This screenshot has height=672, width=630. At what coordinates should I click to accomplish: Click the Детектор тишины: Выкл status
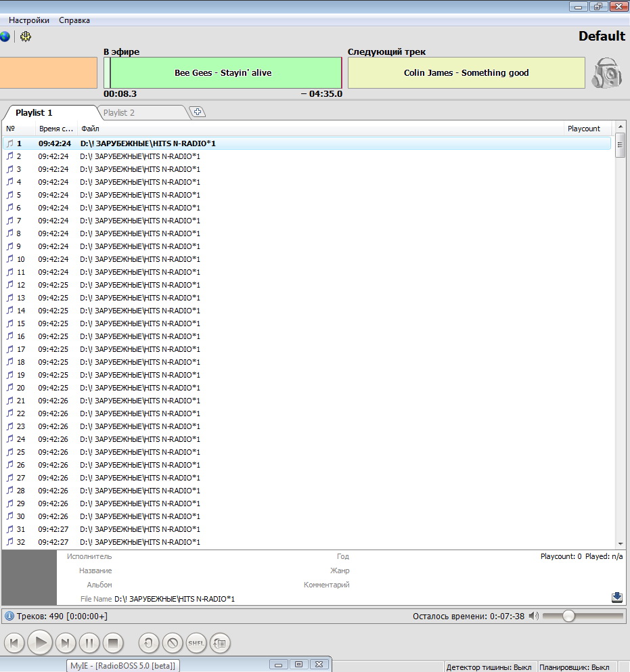[x=489, y=667]
